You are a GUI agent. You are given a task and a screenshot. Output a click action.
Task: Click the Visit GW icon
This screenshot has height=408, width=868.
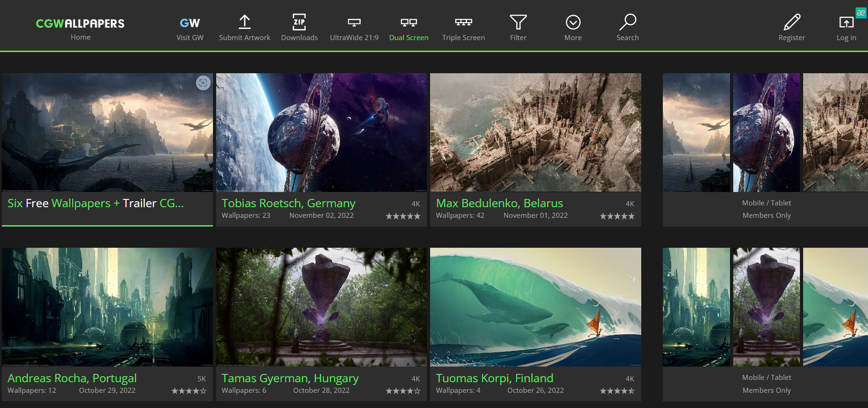point(190,23)
